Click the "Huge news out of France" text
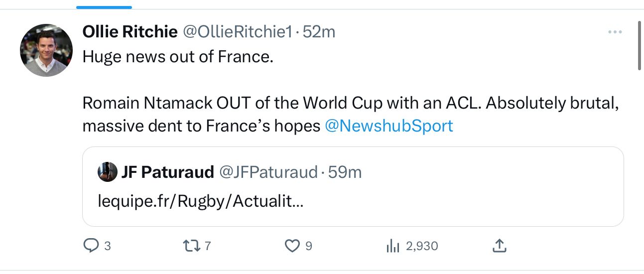644x274 pixels. click(x=178, y=57)
